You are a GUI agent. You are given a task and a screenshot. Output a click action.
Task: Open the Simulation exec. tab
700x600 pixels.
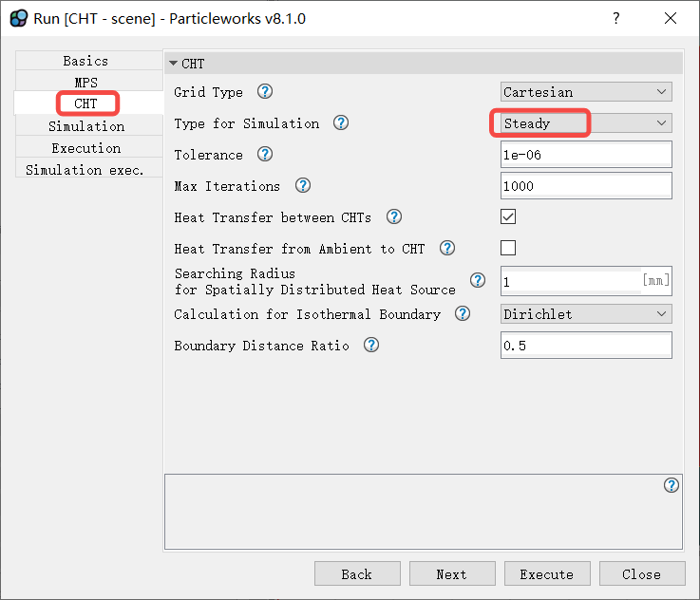(86, 170)
